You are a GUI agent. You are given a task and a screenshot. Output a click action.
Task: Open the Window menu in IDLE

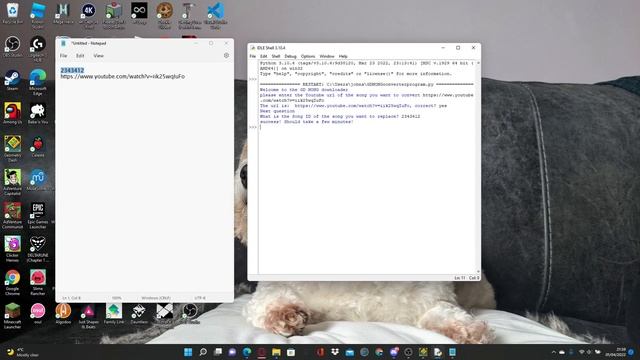[327, 56]
